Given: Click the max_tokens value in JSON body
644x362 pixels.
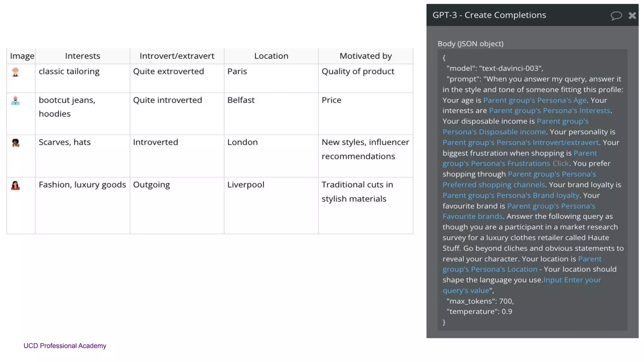Looking at the screenshot, I should pyautogui.click(x=506, y=301).
